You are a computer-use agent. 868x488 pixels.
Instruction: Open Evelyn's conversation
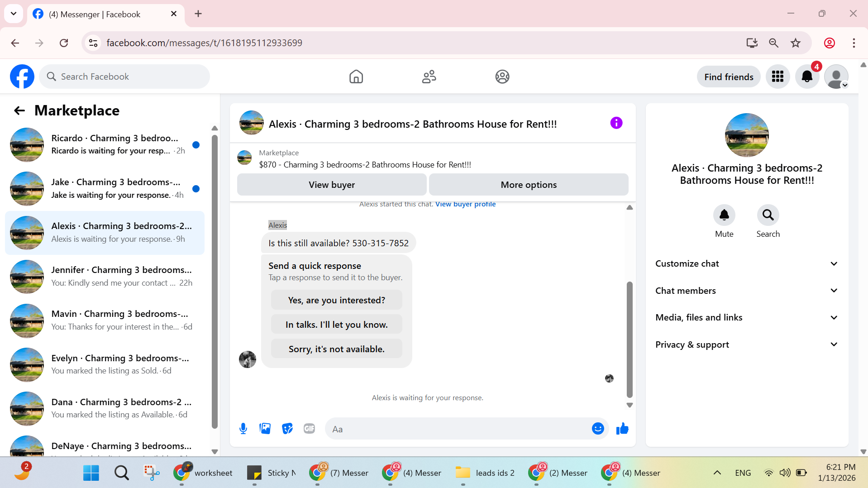click(105, 364)
